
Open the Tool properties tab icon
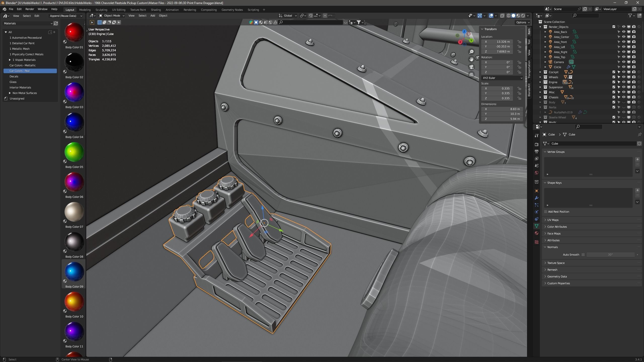point(537,135)
